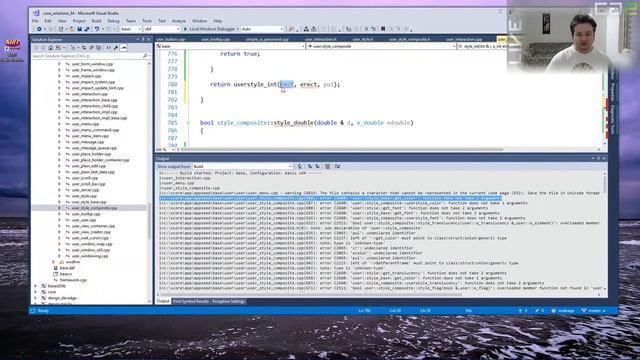This screenshot has height=360, width=640.
Task: Click the Sync with Active Document icon
Action: click(x=84, y=48)
